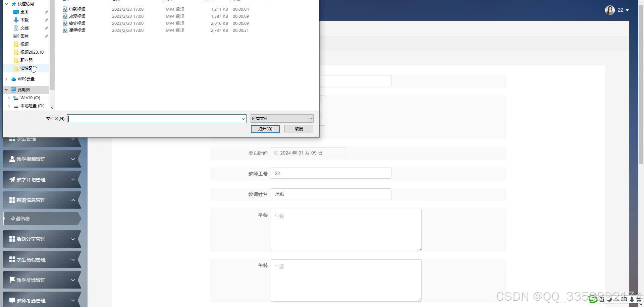Viewport: 644px width, 307px height.
Task: Click the 打开(O) button
Action: 265,129
